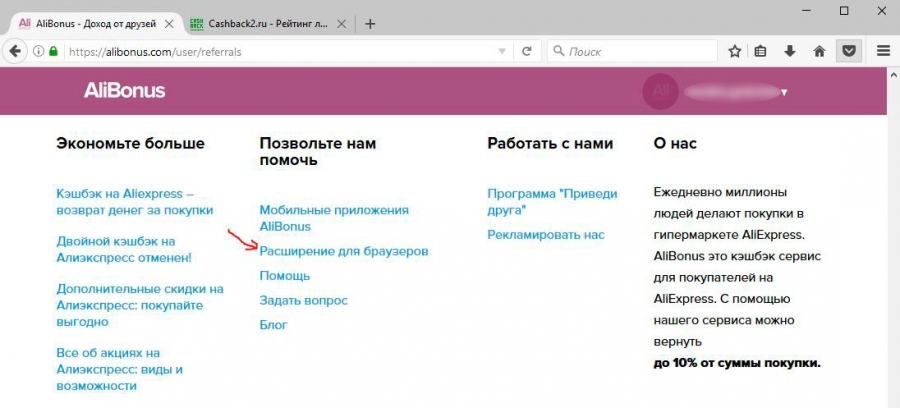
Task: Reload the page with refresh icon
Action: 526,52
